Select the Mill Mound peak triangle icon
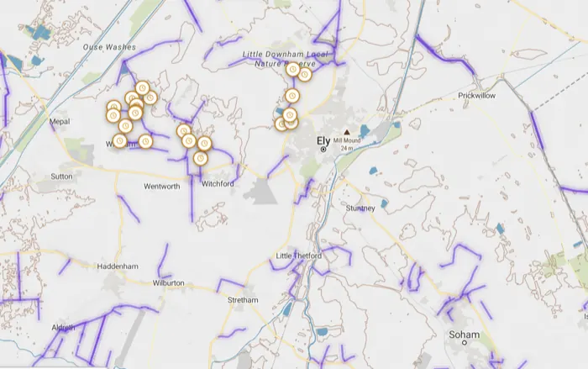 pos(347,132)
